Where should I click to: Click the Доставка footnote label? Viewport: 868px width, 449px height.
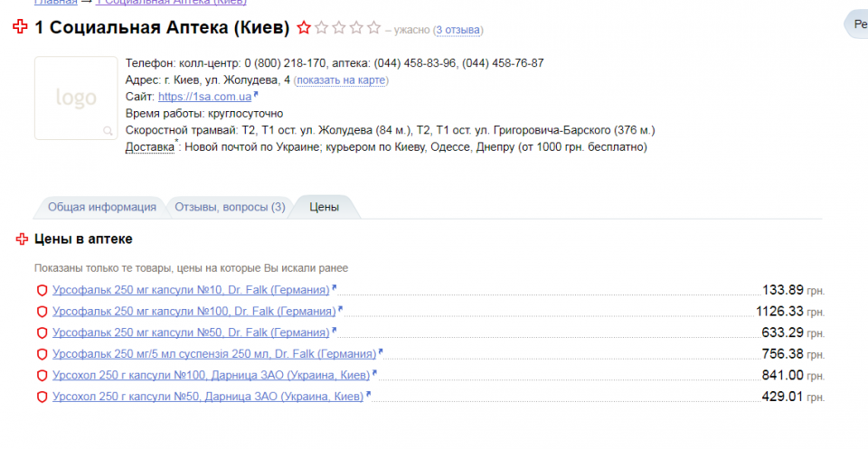(x=148, y=146)
